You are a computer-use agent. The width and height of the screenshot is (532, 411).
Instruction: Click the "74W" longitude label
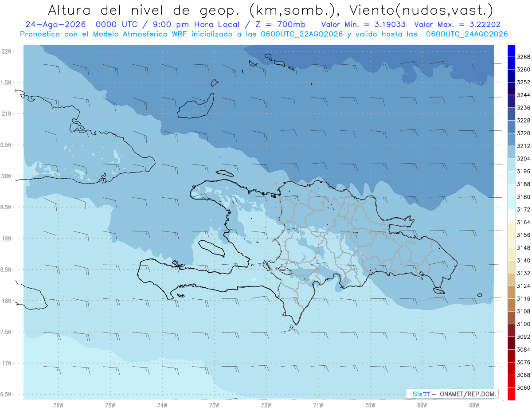click(x=162, y=405)
